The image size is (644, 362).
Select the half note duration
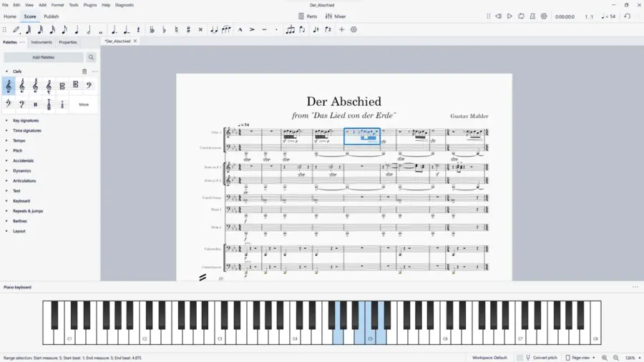[x=89, y=29]
